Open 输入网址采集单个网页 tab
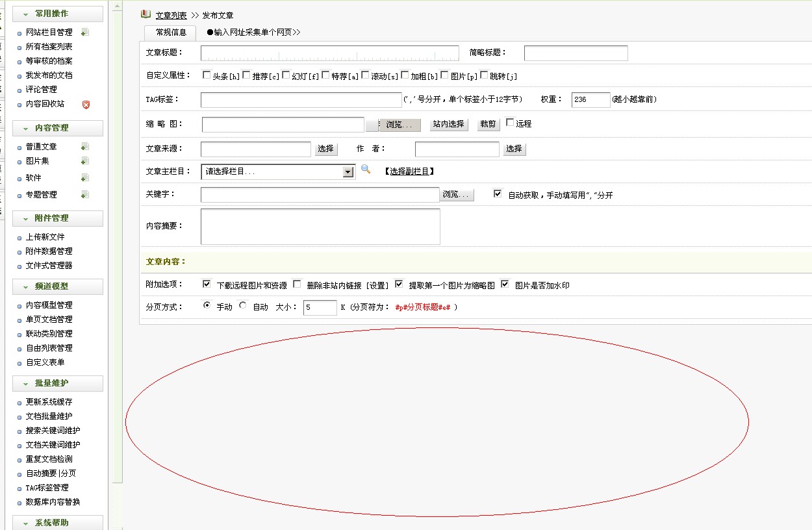Image resolution: width=812 pixels, height=530 pixels. (253, 32)
